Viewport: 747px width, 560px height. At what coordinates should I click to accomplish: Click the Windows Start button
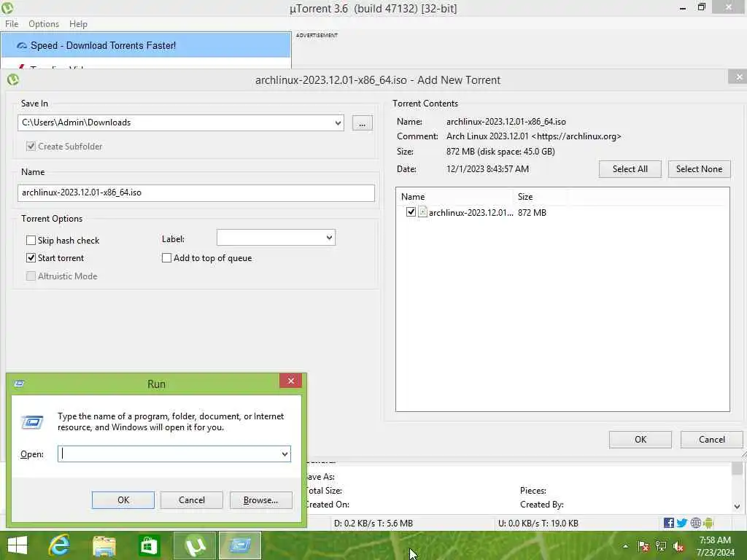(x=18, y=545)
